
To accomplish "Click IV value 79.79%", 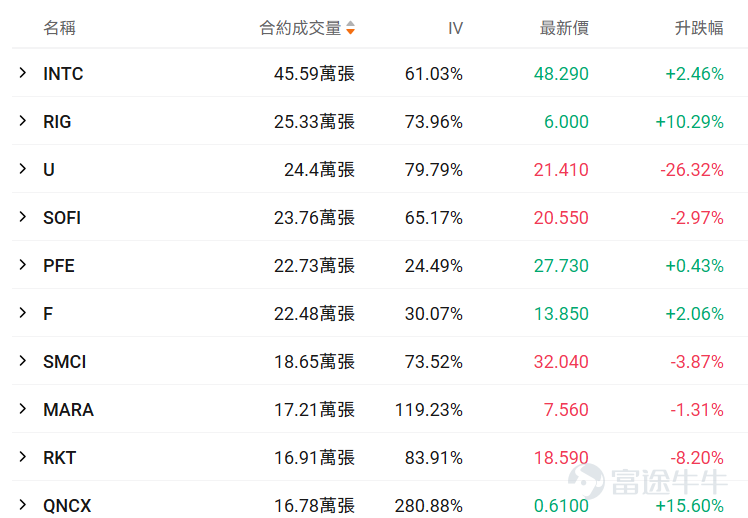I will click(x=434, y=170).
